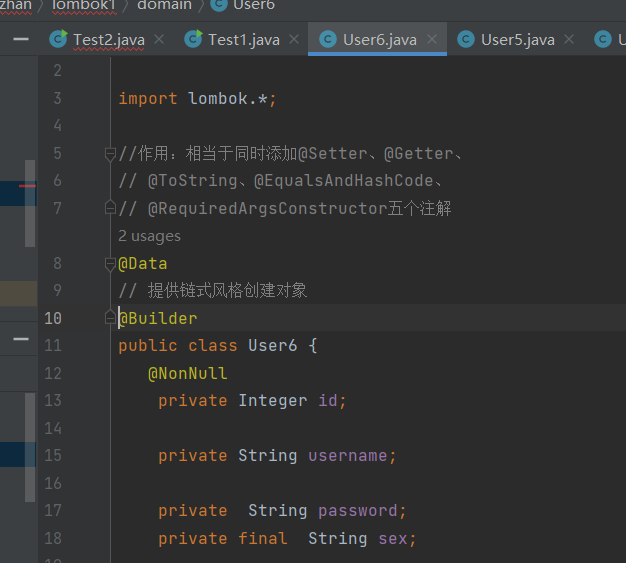The image size is (626, 563).
Task: Close the User6.java tab
Action: pos(432,39)
